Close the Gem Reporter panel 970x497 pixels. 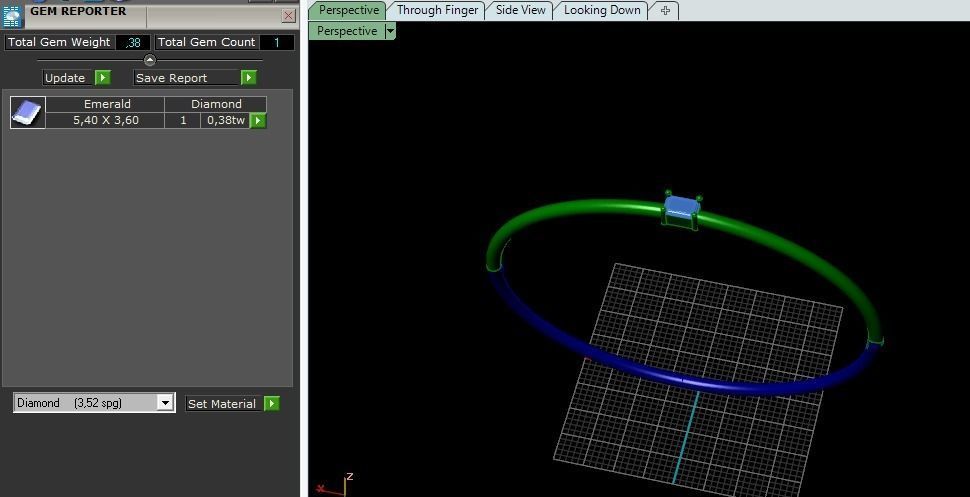tap(288, 15)
